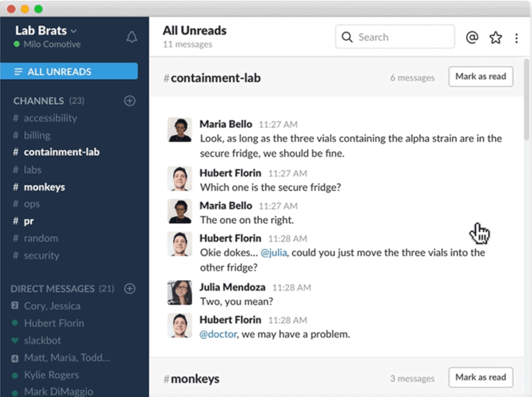The image size is (532, 397).
Task: Click 'Which one is the secure fridge?' message
Action: coord(270,187)
